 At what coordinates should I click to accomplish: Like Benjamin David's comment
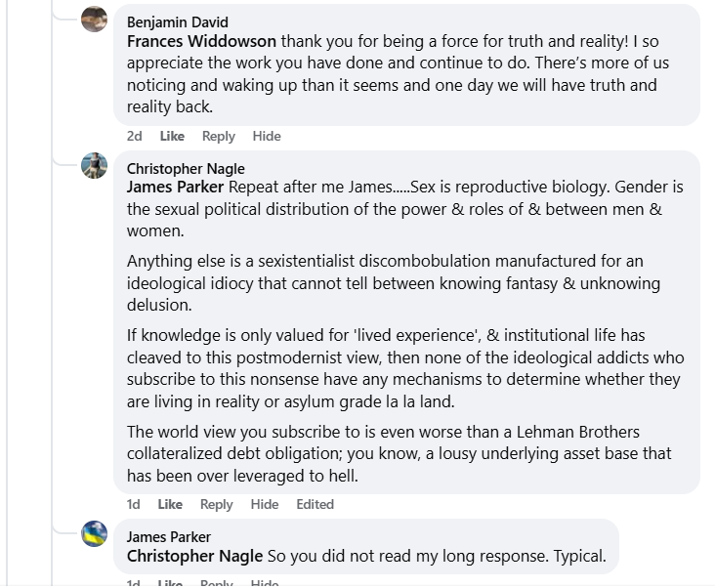click(x=172, y=136)
